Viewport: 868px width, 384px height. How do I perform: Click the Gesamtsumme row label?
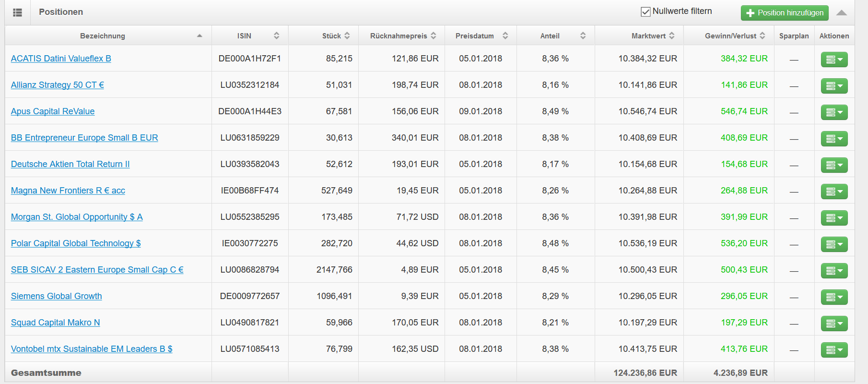click(x=46, y=373)
